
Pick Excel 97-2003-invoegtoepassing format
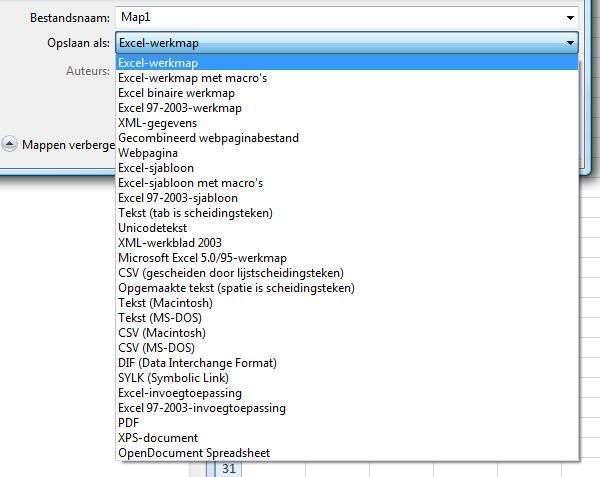347,408
